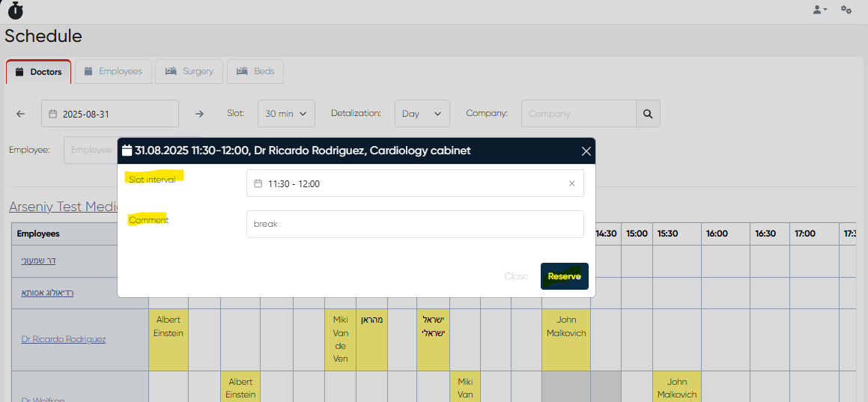Click the Company search input field
The image size is (868, 402).
(578, 114)
